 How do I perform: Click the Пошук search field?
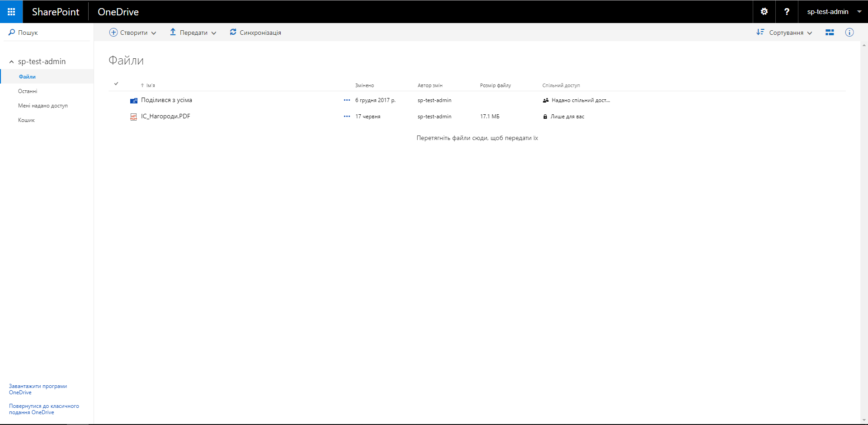point(45,33)
